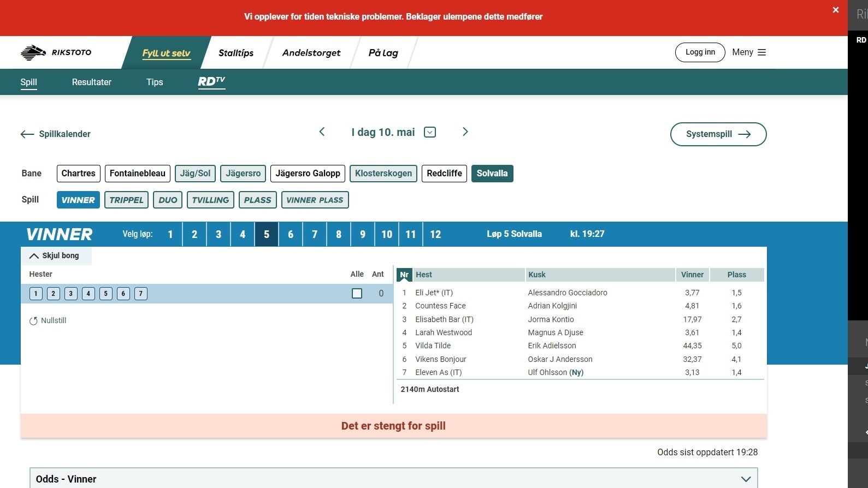Switch to race 7
The image size is (868, 488).
315,234
